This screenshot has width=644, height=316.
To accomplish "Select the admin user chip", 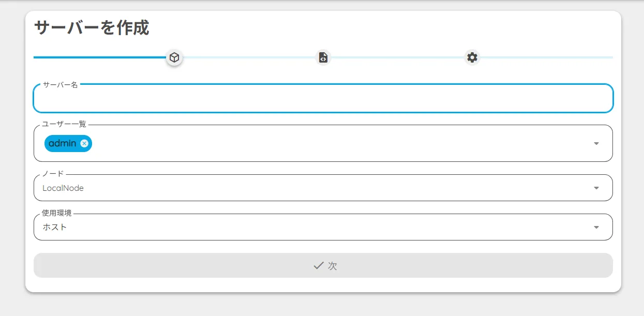I will 62,143.
